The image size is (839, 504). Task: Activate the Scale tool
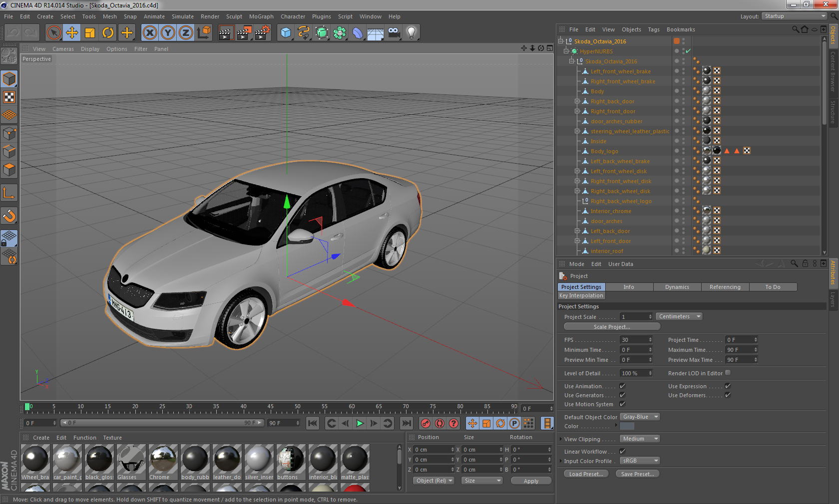pos(90,33)
